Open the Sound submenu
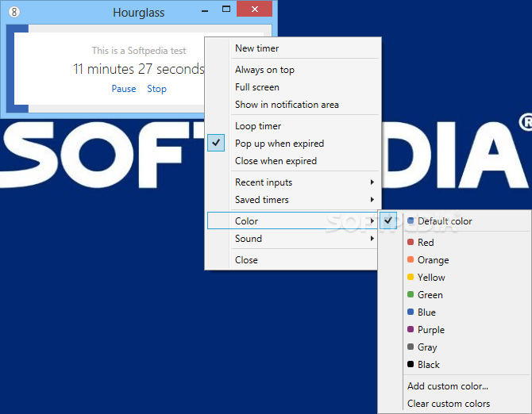The width and height of the screenshot is (532, 414). pyautogui.click(x=293, y=239)
